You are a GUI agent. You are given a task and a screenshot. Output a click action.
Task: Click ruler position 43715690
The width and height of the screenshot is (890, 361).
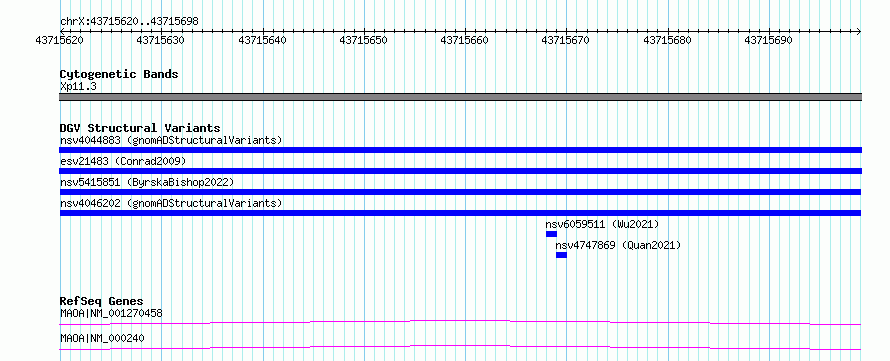[769, 40]
